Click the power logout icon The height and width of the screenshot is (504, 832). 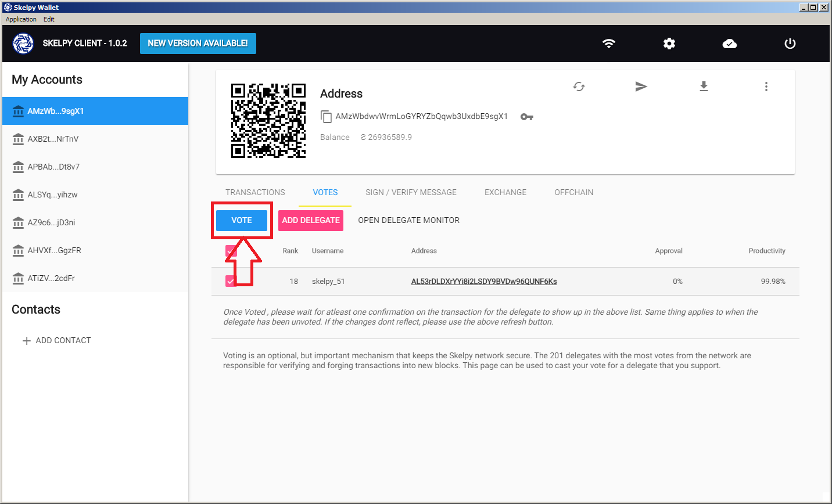(x=790, y=44)
